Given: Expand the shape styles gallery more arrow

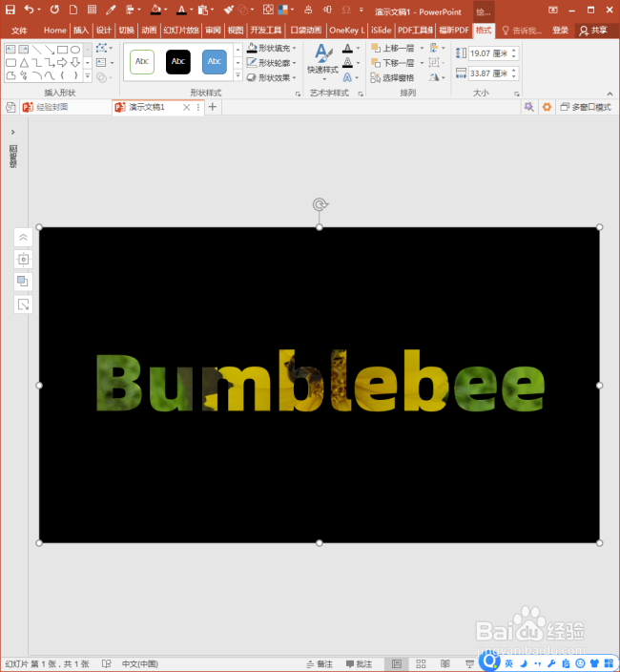Looking at the screenshot, I should pos(238,75).
